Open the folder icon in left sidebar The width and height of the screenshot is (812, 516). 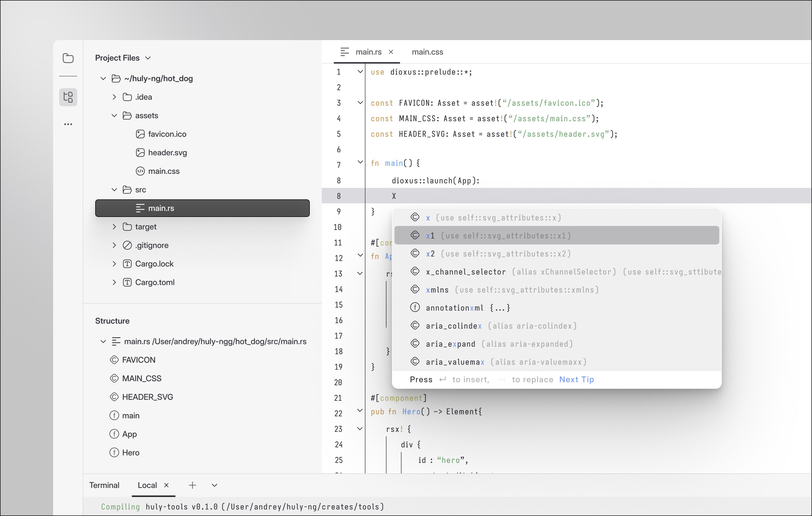68,58
